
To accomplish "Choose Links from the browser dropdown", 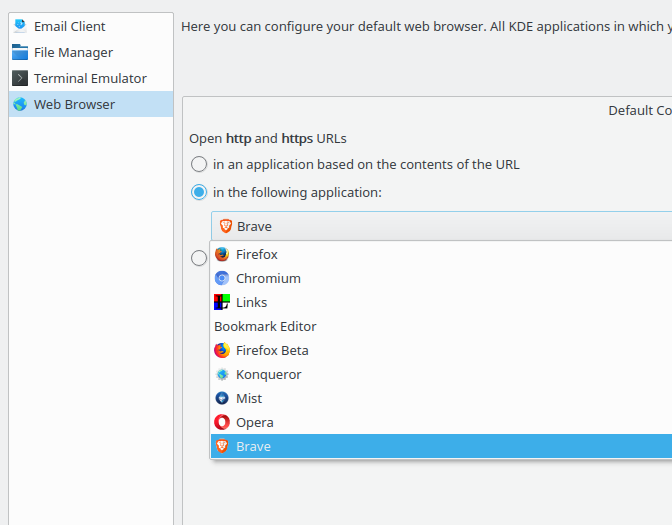I will click(252, 302).
